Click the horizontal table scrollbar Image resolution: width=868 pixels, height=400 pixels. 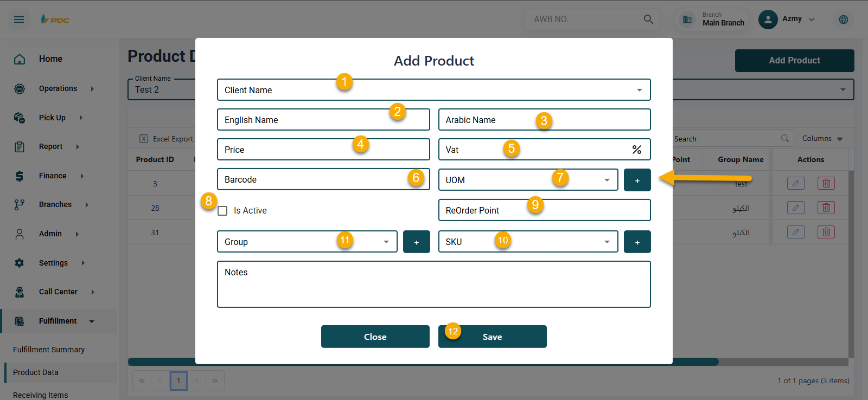tap(759, 362)
